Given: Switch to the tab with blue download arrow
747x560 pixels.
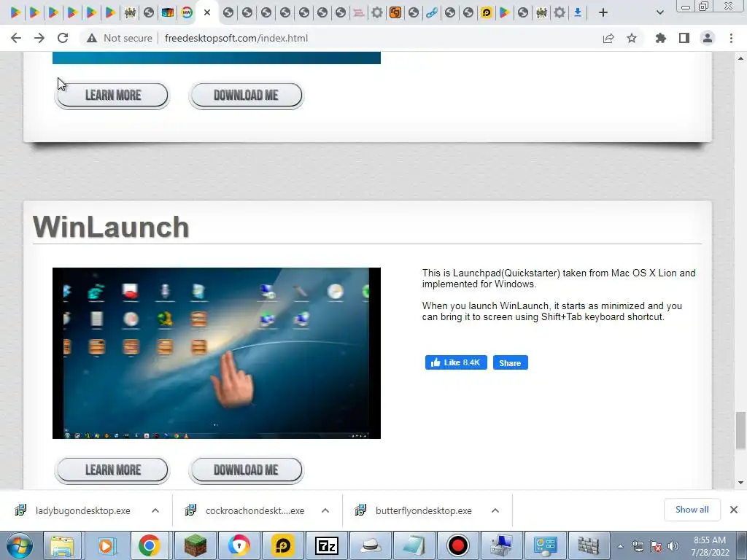Looking at the screenshot, I should (578, 12).
